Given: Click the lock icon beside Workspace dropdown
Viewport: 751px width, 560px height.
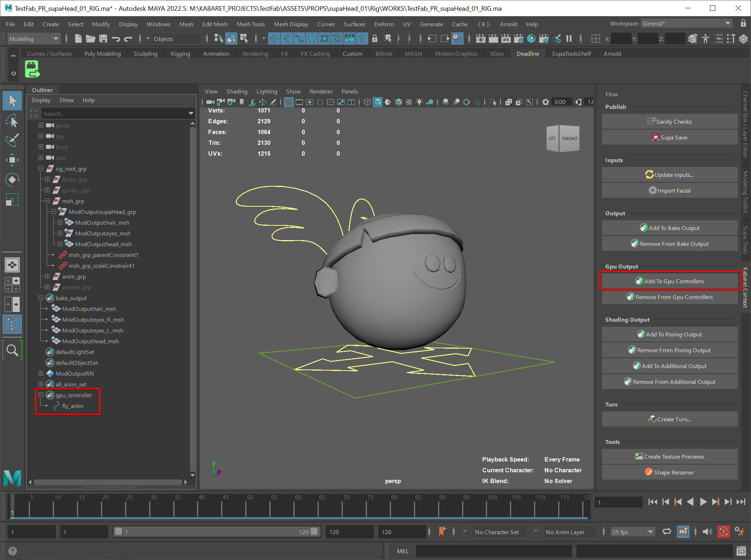Looking at the screenshot, I should [x=743, y=23].
